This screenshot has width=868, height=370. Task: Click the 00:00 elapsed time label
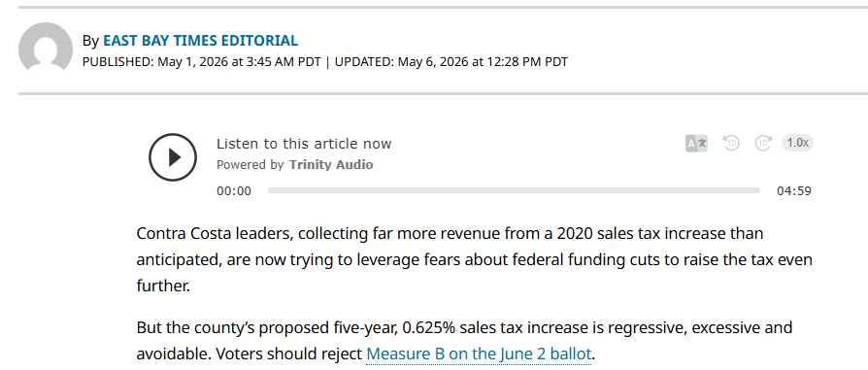tap(234, 191)
